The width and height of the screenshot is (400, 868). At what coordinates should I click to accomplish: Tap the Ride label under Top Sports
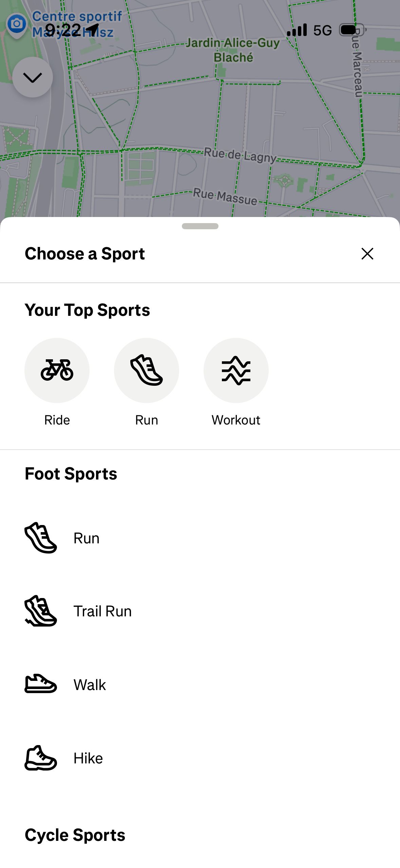tap(57, 420)
